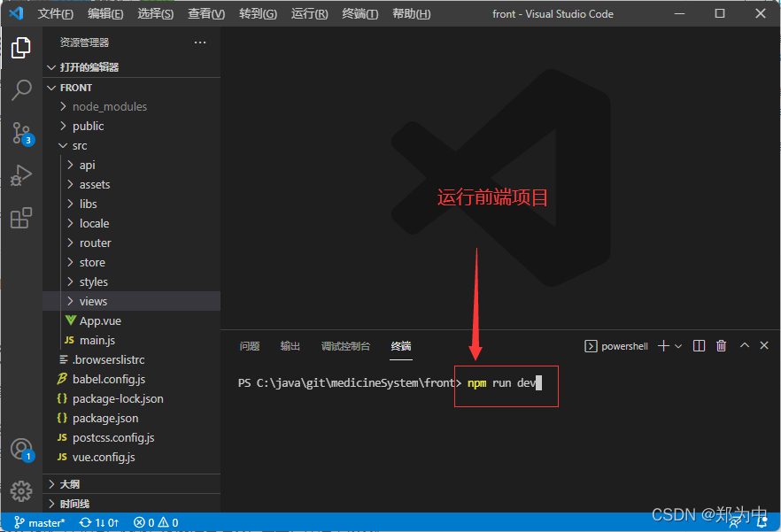Screen dimensions: 781x532
Task: Open the Extensions view icon
Action: click(x=21, y=218)
